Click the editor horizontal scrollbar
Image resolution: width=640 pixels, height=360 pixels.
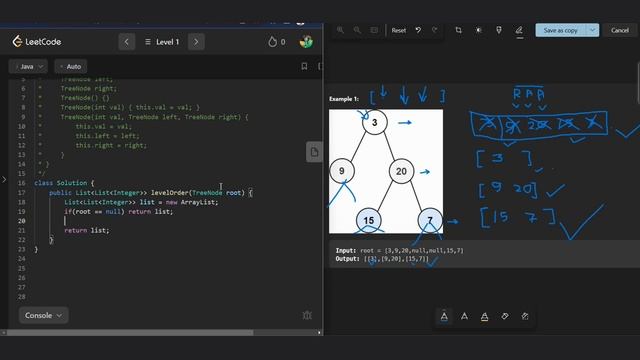(x=130, y=333)
